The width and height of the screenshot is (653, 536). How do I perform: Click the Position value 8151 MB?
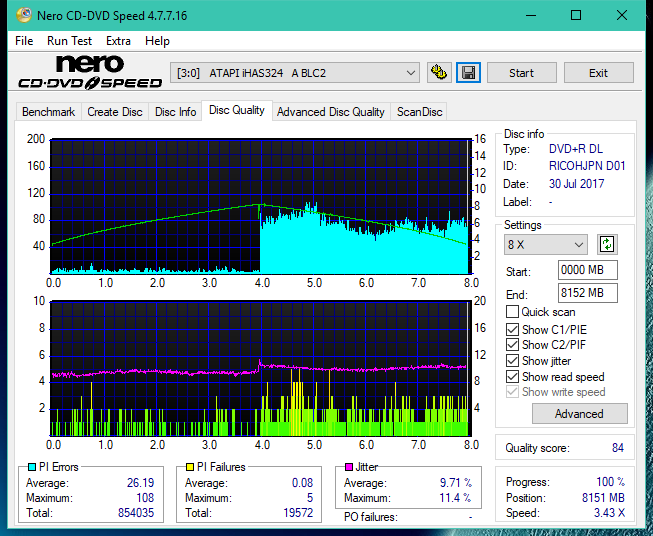coord(603,498)
